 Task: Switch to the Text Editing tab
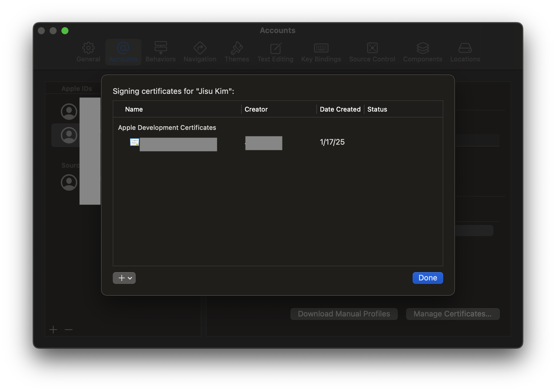[275, 52]
